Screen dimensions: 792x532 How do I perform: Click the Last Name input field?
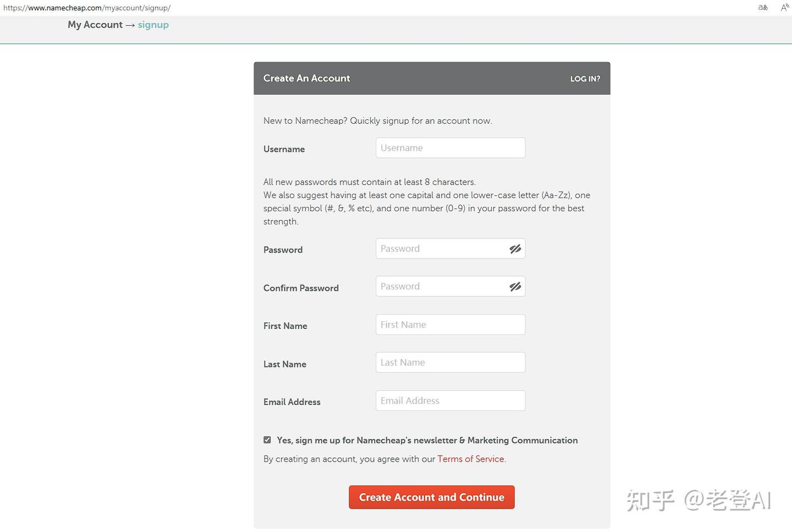coord(450,363)
